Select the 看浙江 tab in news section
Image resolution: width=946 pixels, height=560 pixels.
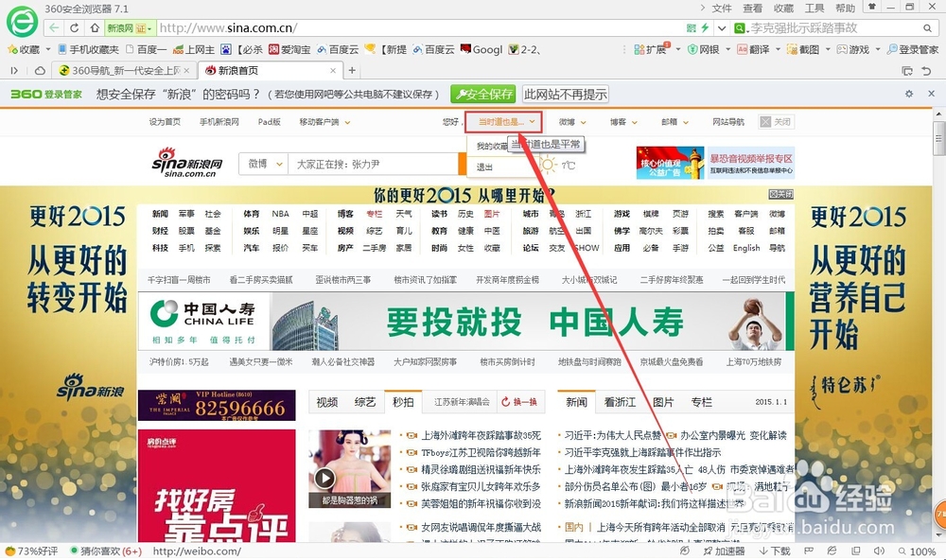pyautogui.click(x=620, y=402)
